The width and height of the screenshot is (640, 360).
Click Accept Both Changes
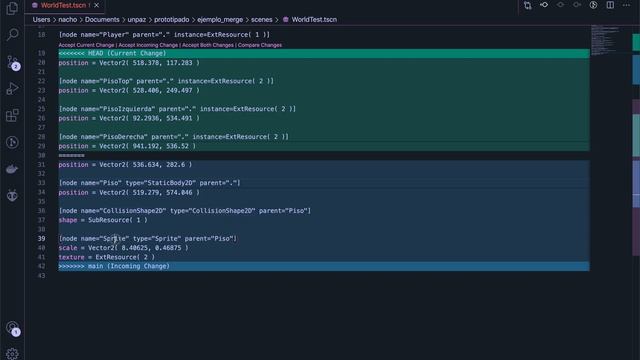[x=208, y=45]
